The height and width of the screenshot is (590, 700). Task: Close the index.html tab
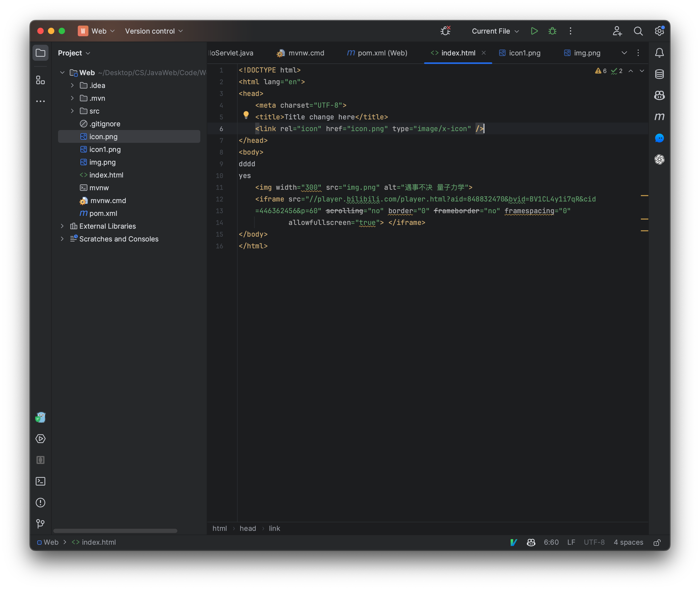coord(484,53)
